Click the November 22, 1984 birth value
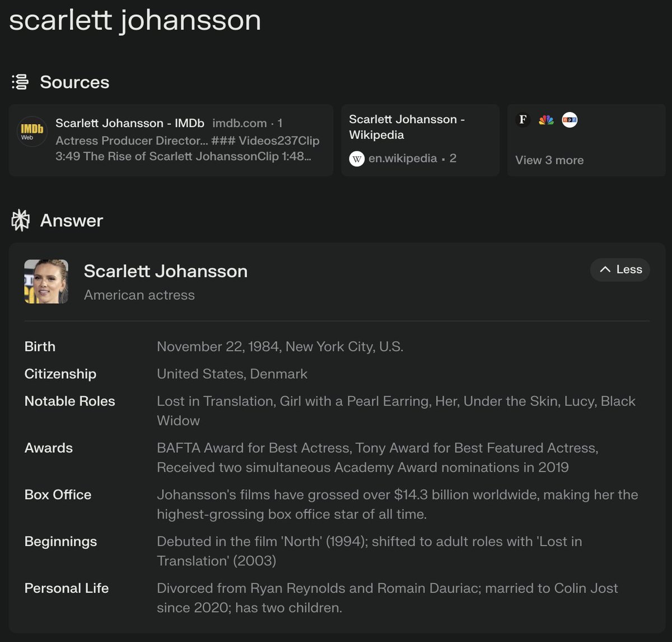This screenshot has width=672, height=642. (280, 347)
